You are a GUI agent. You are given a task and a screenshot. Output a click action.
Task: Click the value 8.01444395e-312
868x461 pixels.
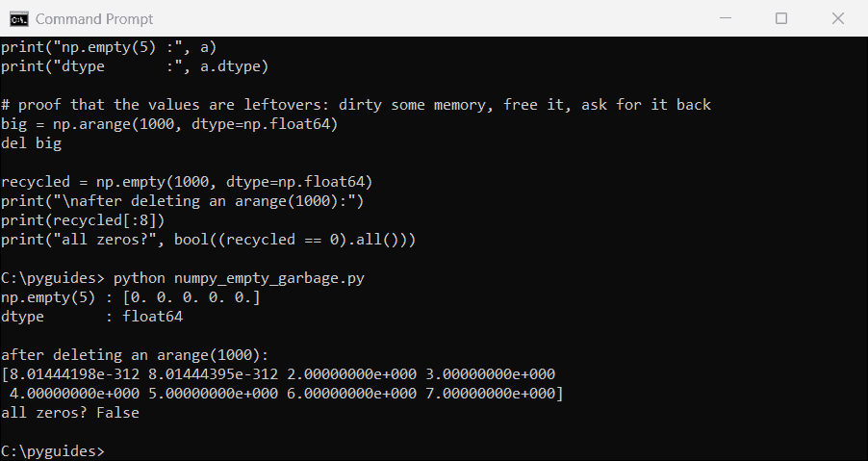pos(213,374)
